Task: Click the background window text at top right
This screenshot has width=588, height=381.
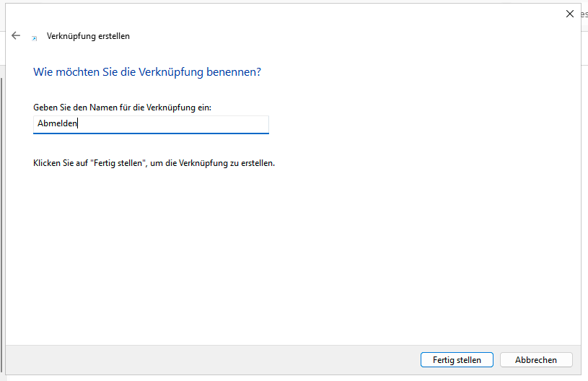Action: click(583, 14)
